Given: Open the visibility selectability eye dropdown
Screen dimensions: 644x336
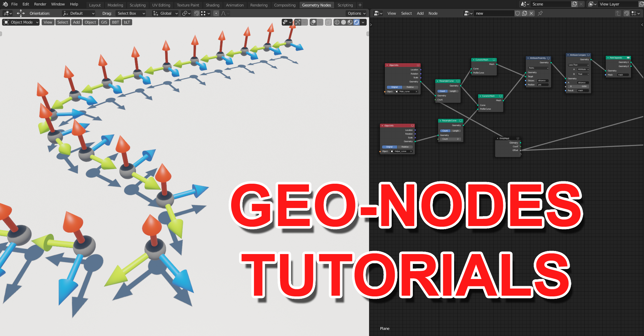Looking at the screenshot, I should click(x=287, y=22).
